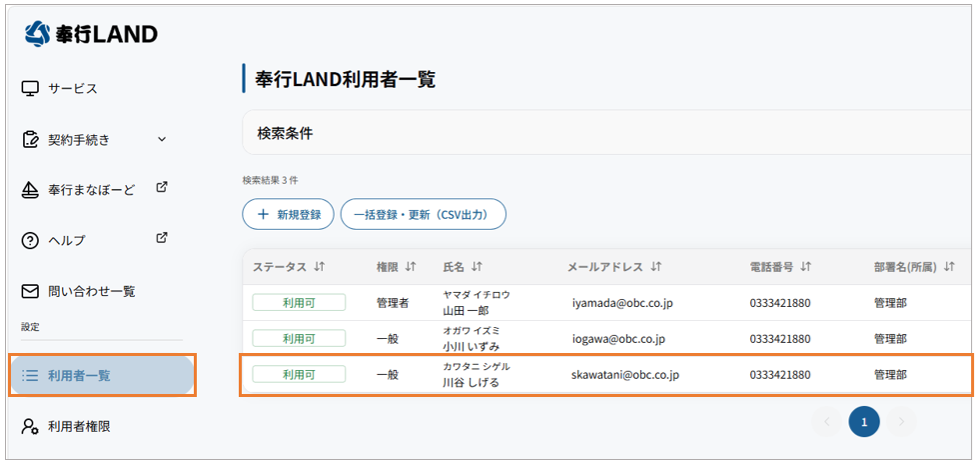Screen dimensions: 980x464
Task: Click the 検索結果 3 件 text
Action: [270, 181]
